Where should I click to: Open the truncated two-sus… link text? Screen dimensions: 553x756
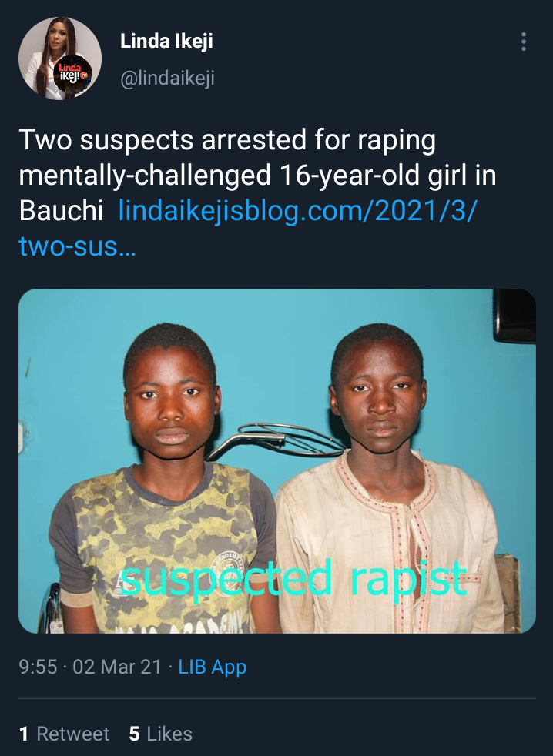(x=77, y=246)
